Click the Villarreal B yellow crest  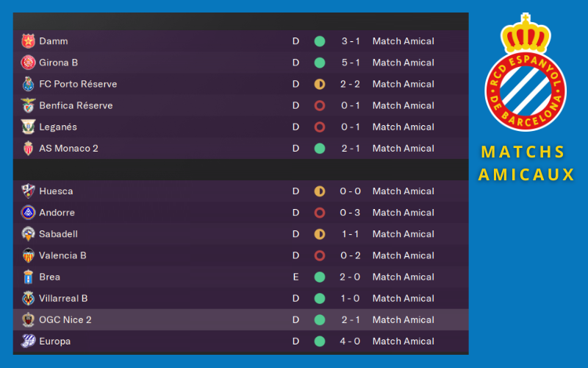coord(28,298)
